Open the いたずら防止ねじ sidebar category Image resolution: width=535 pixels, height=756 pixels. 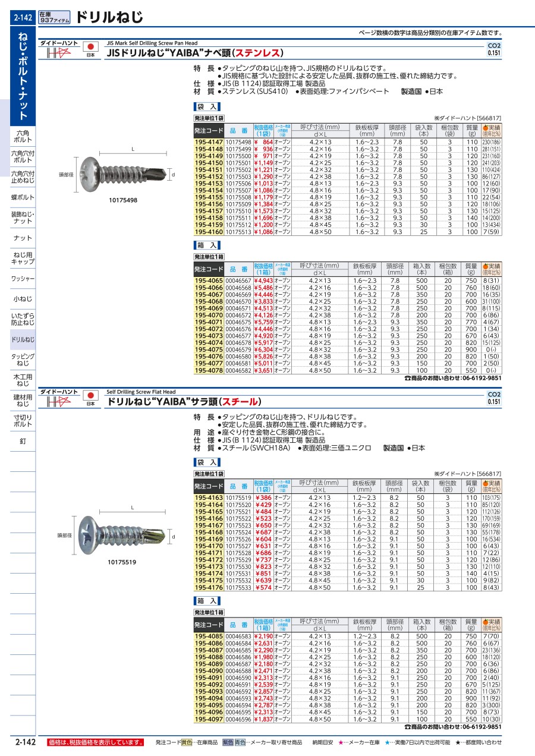[x=23, y=319]
